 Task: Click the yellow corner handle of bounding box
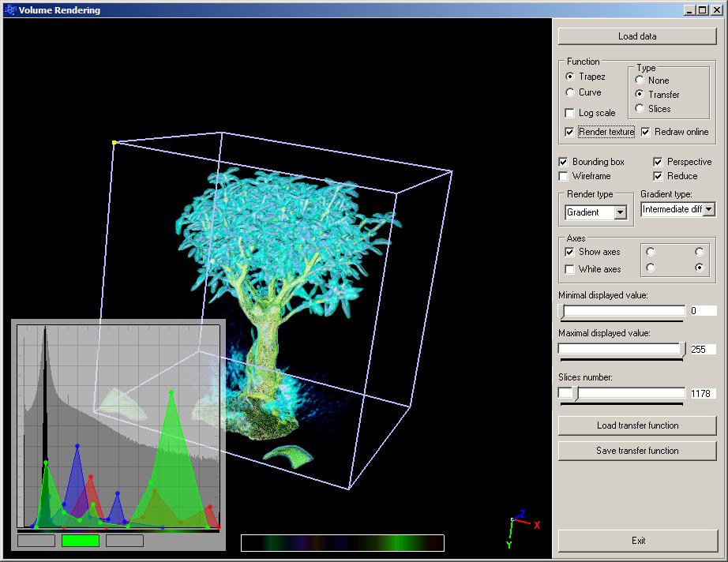point(114,142)
